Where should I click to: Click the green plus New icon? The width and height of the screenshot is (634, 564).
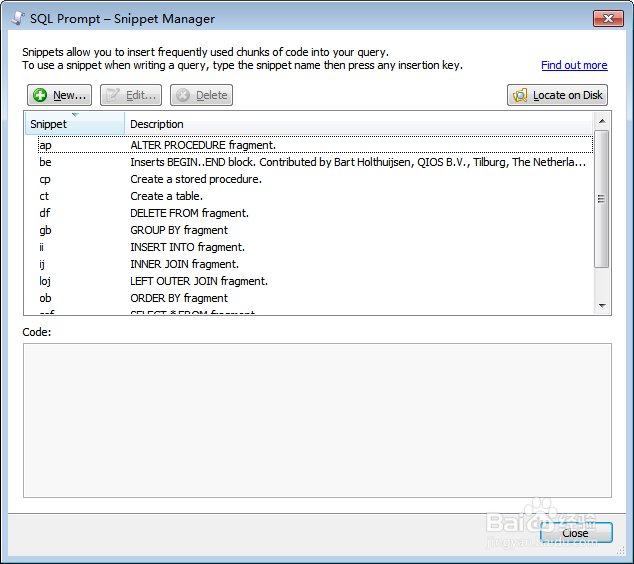40,95
